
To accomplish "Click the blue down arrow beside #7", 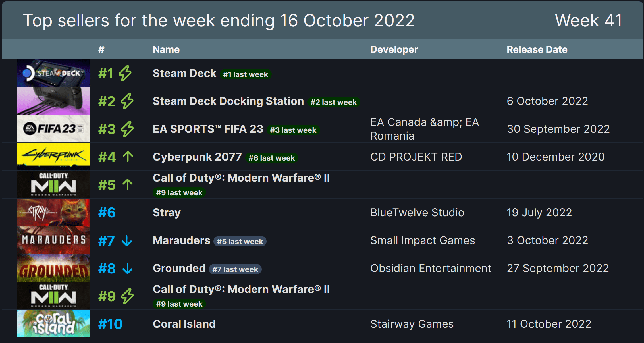I will [x=127, y=241].
